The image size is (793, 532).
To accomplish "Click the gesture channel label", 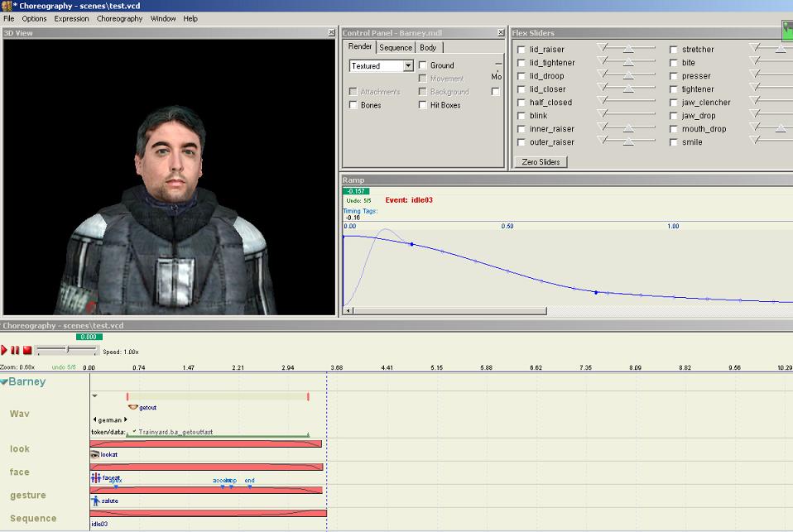I will [28, 496].
